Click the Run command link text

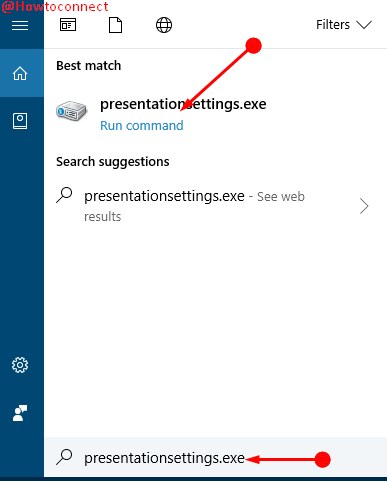coord(142,126)
